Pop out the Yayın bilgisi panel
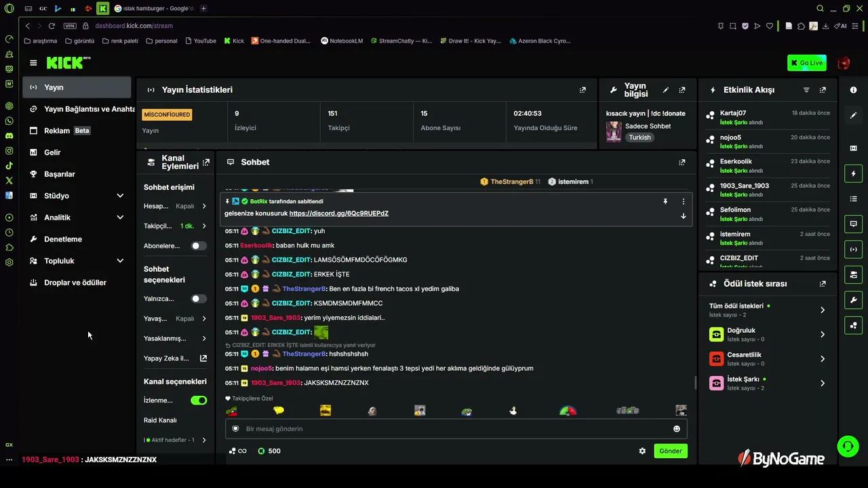 point(682,90)
